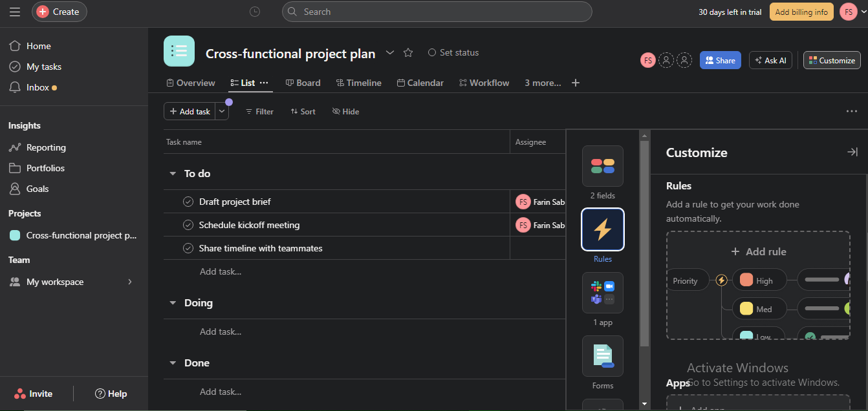Mark Schedule kickoff meeting as complete
This screenshot has width=868, height=411.
[x=188, y=225]
